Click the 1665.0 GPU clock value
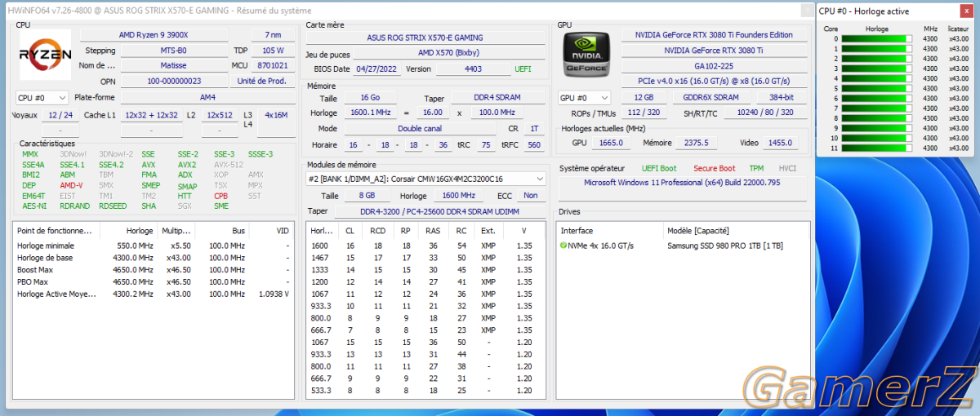Screen dimensions: 980x416 609,143
